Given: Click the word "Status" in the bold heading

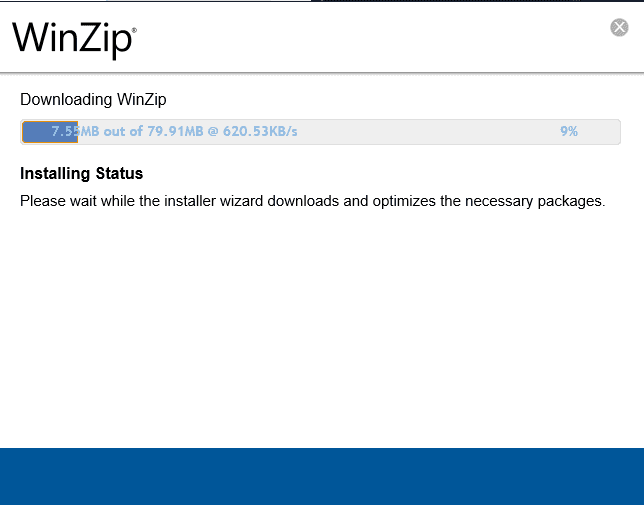Looking at the screenshot, I should point(120,174).
